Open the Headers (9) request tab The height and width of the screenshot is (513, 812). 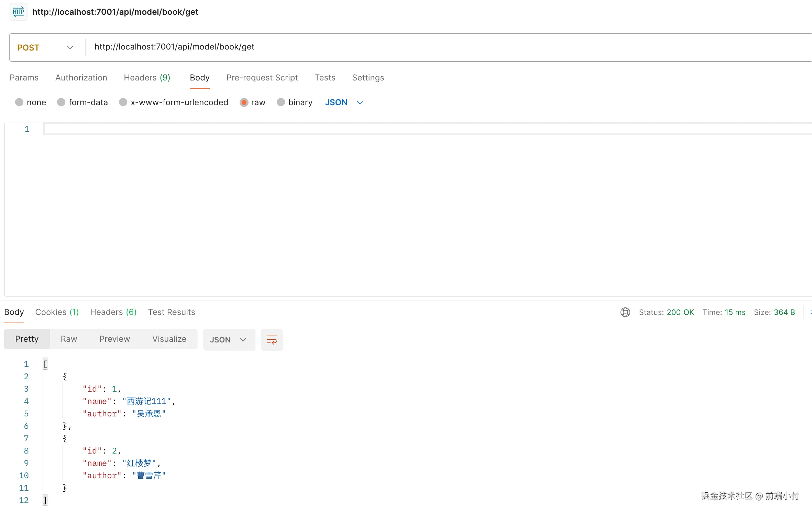coord(147,78)
